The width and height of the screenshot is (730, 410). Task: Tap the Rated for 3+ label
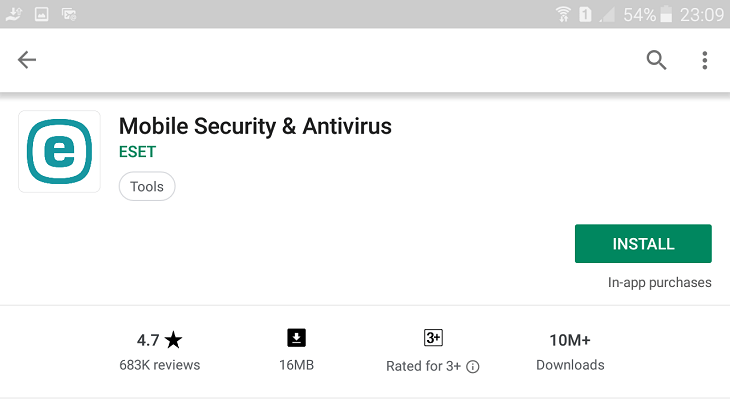click(423, 366)
